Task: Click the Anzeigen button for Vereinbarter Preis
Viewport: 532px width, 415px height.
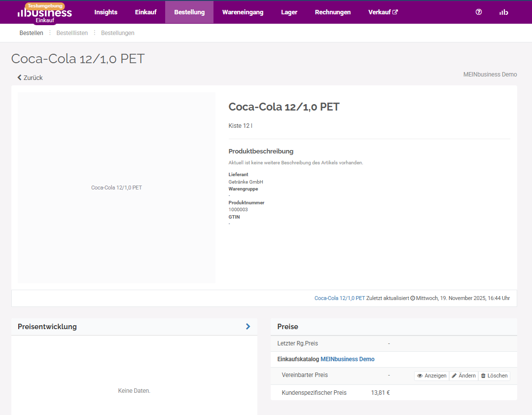Action: 431,376
